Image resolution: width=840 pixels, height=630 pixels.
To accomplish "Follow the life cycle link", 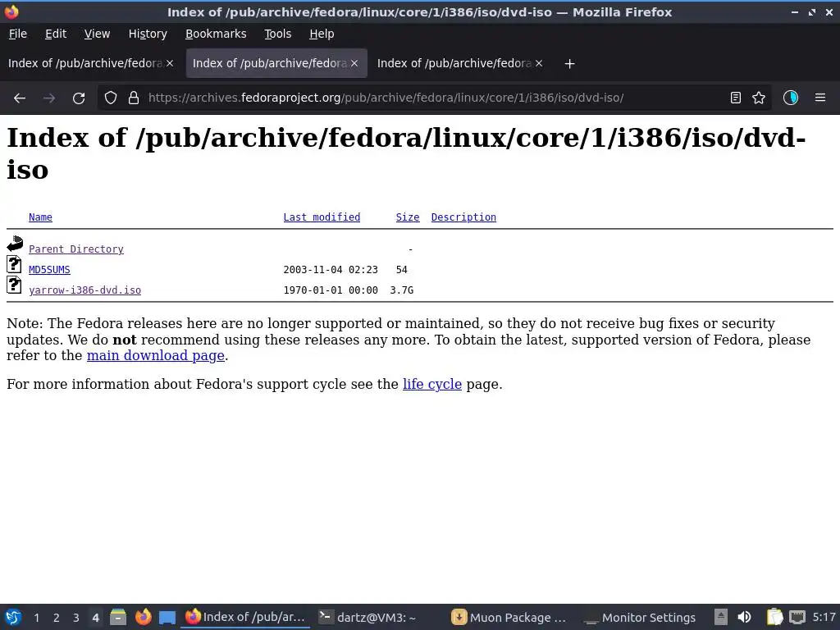I will (432, 384).
